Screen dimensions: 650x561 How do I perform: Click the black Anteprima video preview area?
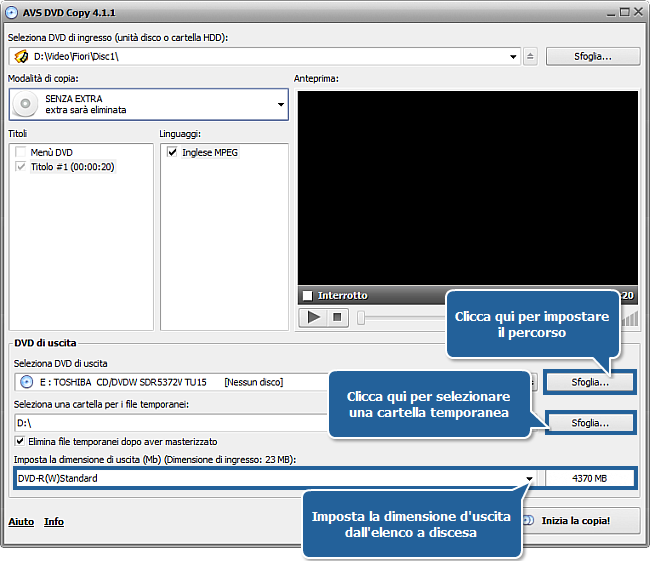tap(468, 188)
